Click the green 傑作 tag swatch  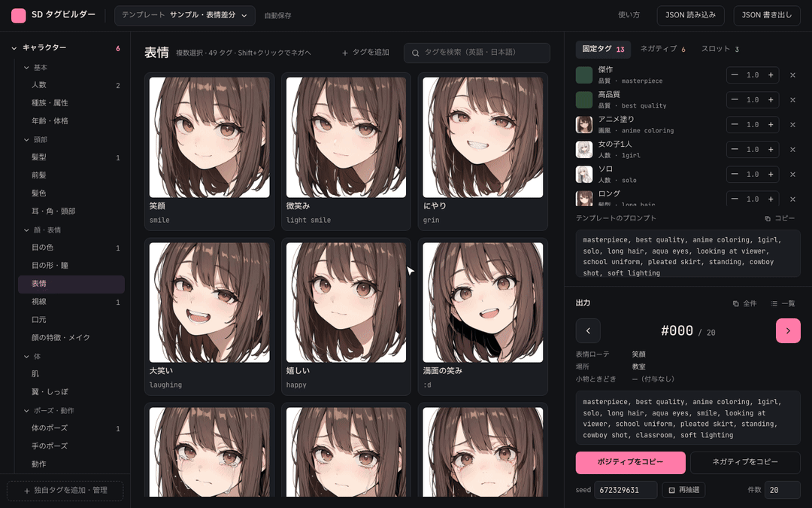(x=584, y=75)
